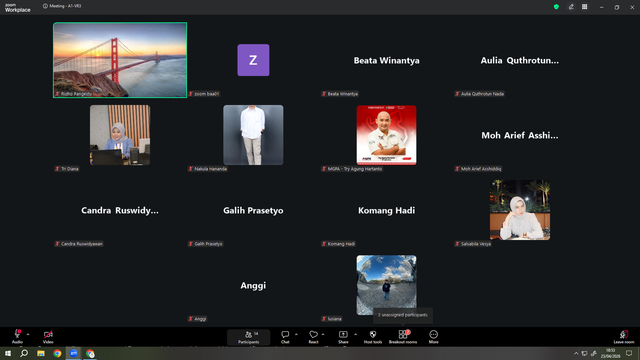Viewport: 640px width, 360px height.
Task: Select Ridho Pangestu's Golden Gate video tile
Action: [x=120, y=60]
